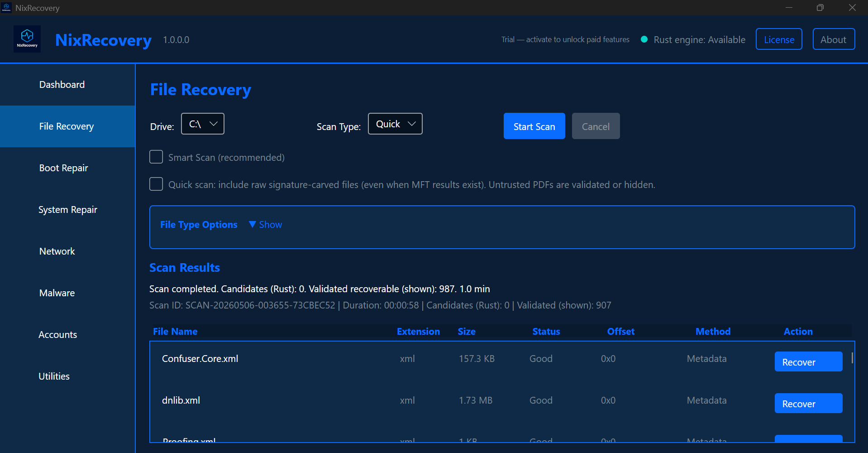Open the Malware section

coord(67,293)
